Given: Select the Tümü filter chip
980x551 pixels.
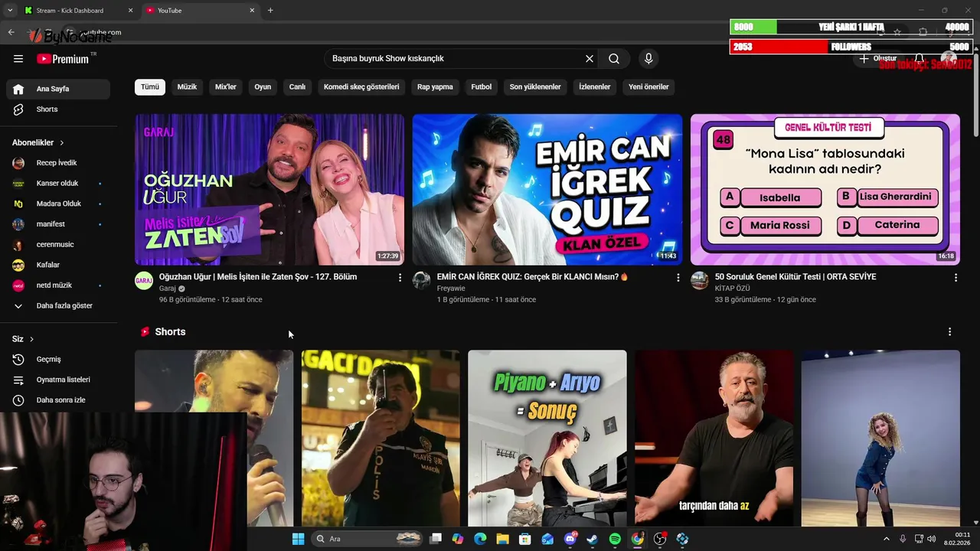Looking at the screenshot, I should point(150,87).
